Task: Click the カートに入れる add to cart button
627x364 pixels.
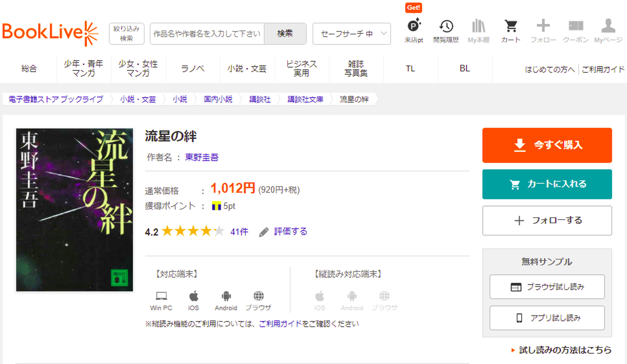Action: 547,184
